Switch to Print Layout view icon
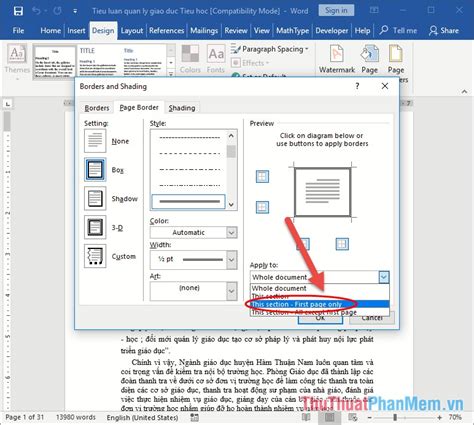 tap(329, 417)
